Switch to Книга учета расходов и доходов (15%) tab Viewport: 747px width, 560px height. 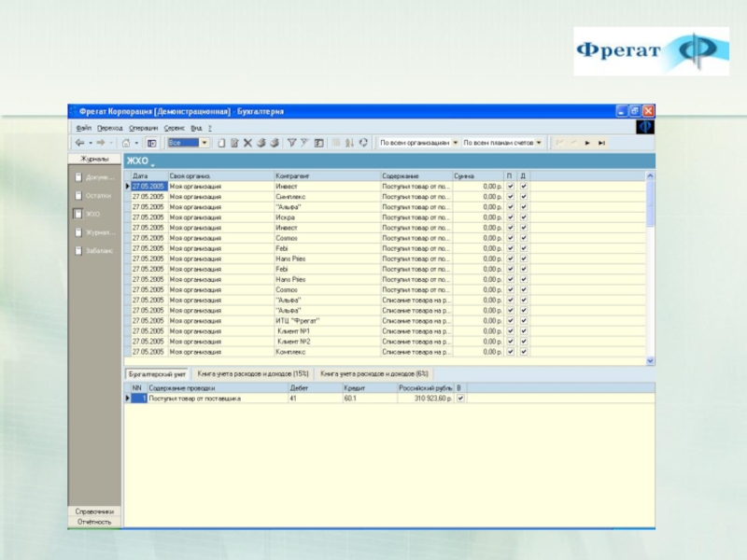click(x=253, y=374)
